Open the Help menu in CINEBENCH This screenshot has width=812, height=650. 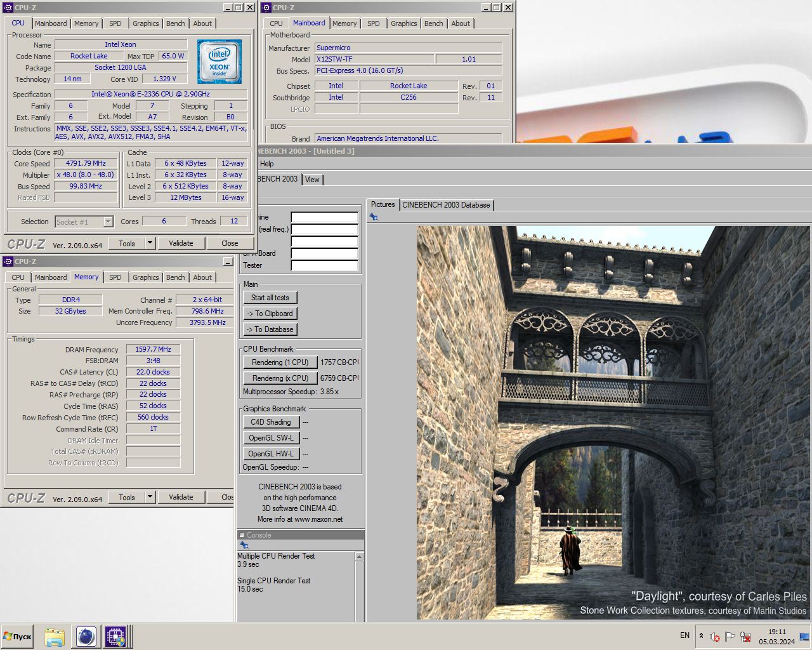coord(267,164)
